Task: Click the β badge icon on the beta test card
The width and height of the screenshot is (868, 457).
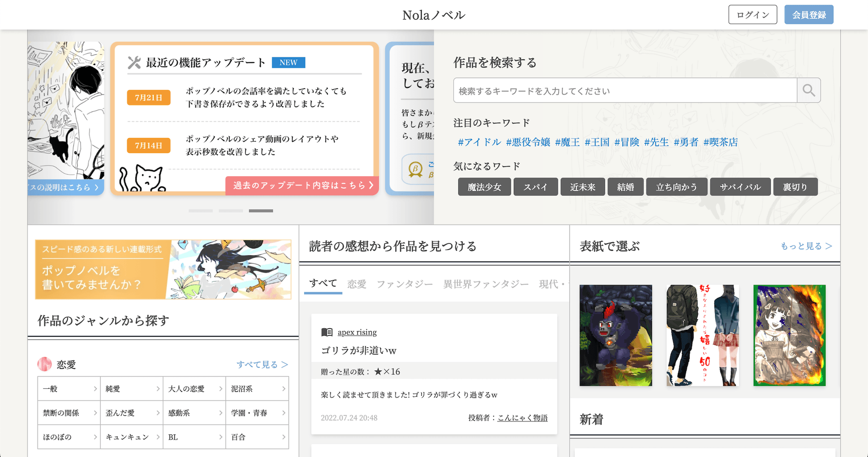Action: tap(416, 169)
